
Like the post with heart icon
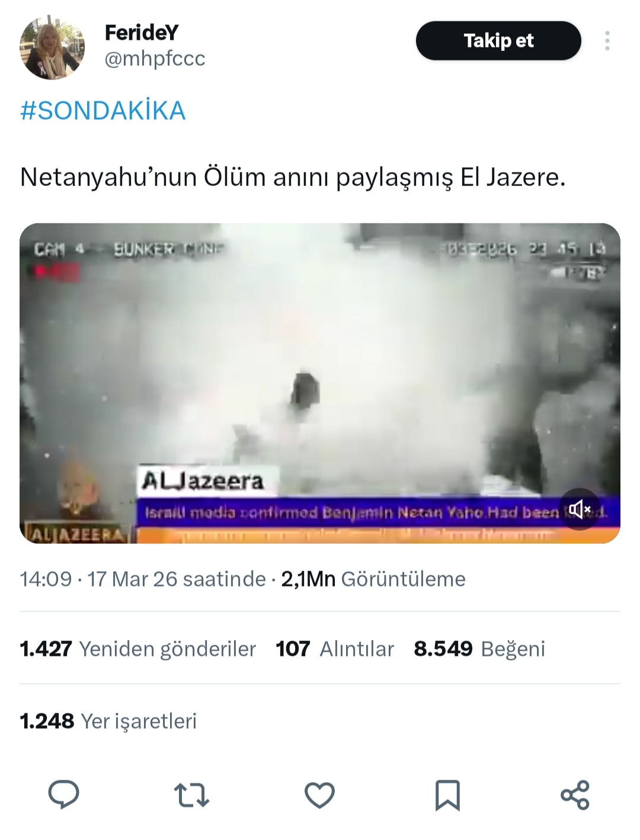click(319, 795)
